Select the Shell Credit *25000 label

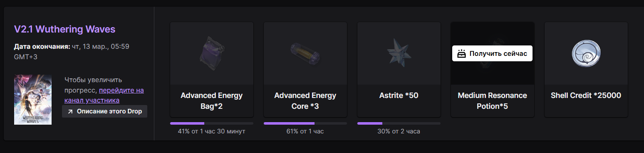click(x=586, y=95)
